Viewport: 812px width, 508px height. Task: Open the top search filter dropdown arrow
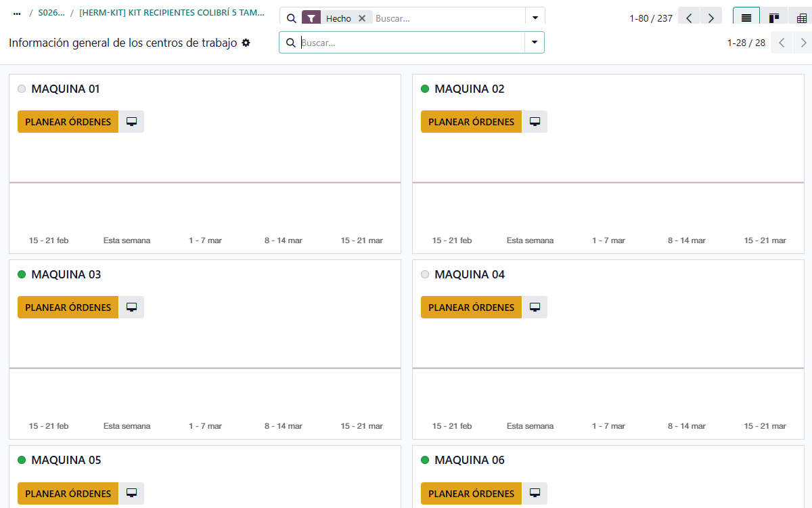(535, 18)
